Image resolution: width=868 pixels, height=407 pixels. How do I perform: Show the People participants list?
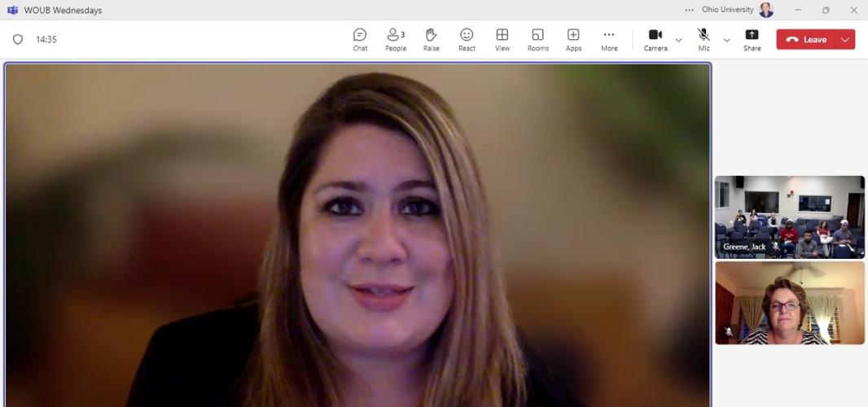coord(396,38)
